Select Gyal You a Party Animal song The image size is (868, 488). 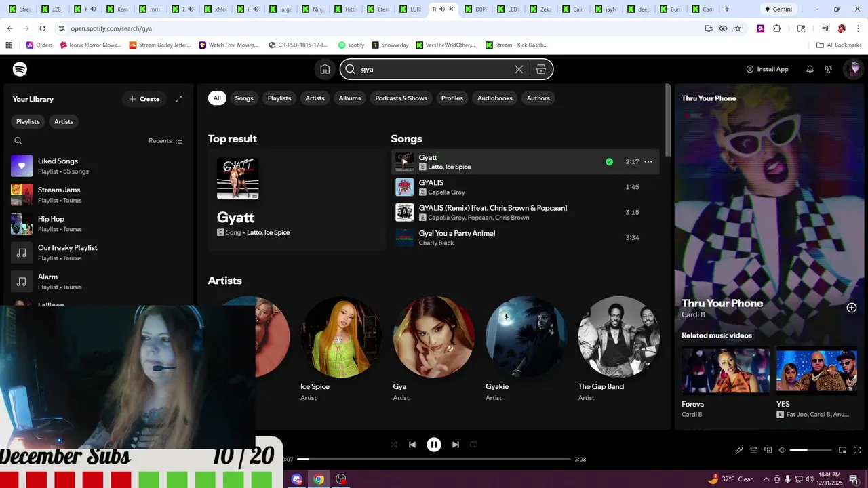point(525,237)
